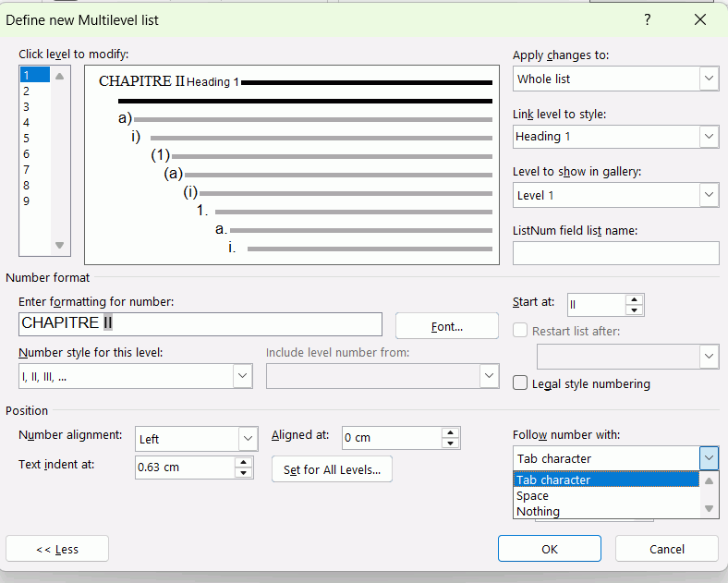728x583 pixels.
Task: Click the Font... button
Action: tap(446, 326)
